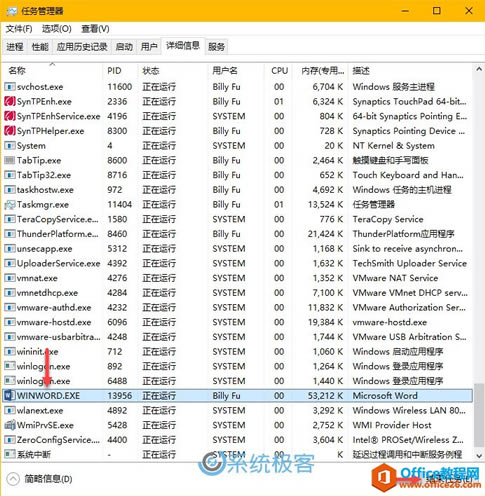
Task: Sort by the 名称 column header
Action: [52, 71]
